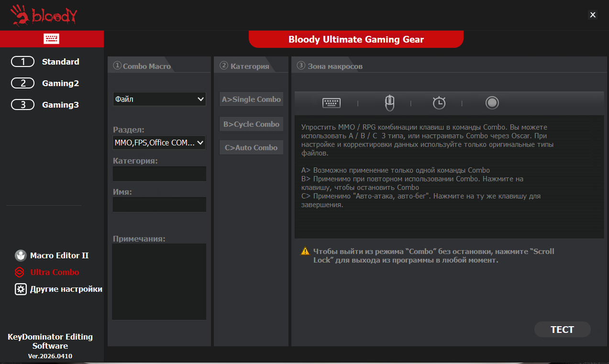Screen dimensions: 609x364
Task: Click the Ultra Combo red icon
Action: tap(20, 272)
